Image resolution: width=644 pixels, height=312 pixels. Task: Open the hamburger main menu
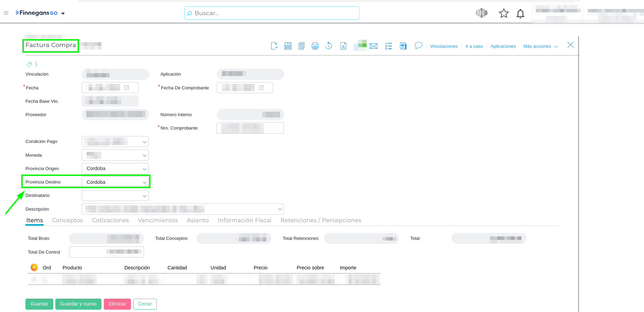6,13
